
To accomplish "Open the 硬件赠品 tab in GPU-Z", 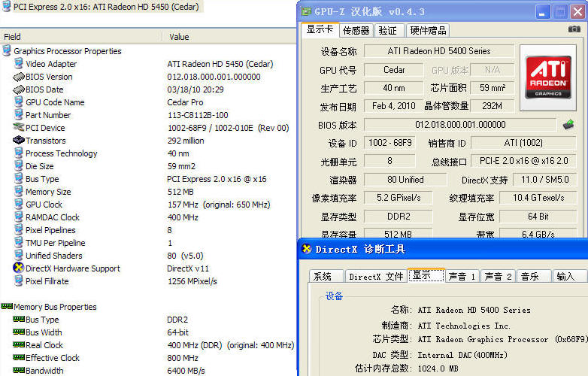I will [429, 31].
